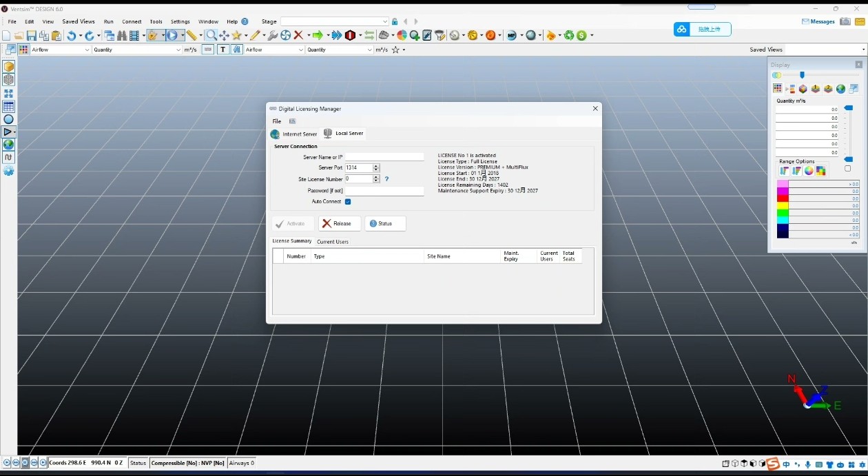The height and width of the screenshot is (476, 868).
Task: Click the blue gear icon in left sidebar
Action: pos(8,171)
